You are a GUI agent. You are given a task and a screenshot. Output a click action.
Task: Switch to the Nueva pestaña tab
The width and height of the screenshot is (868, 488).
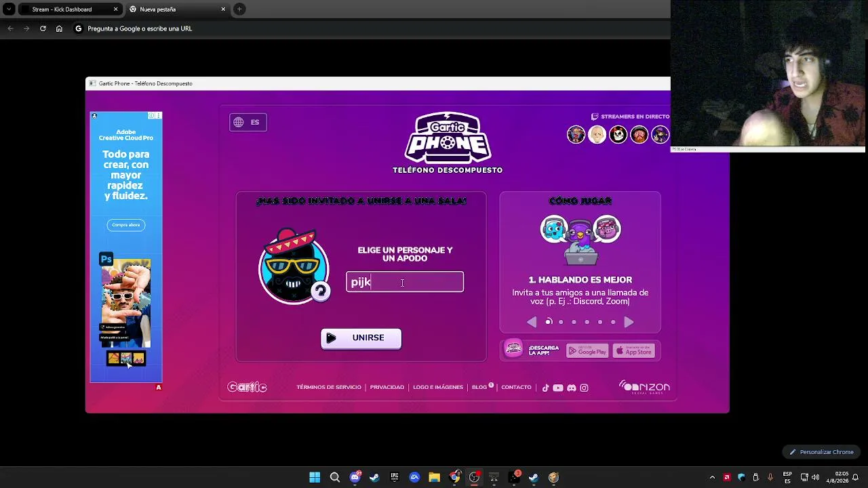pos(176,9)
